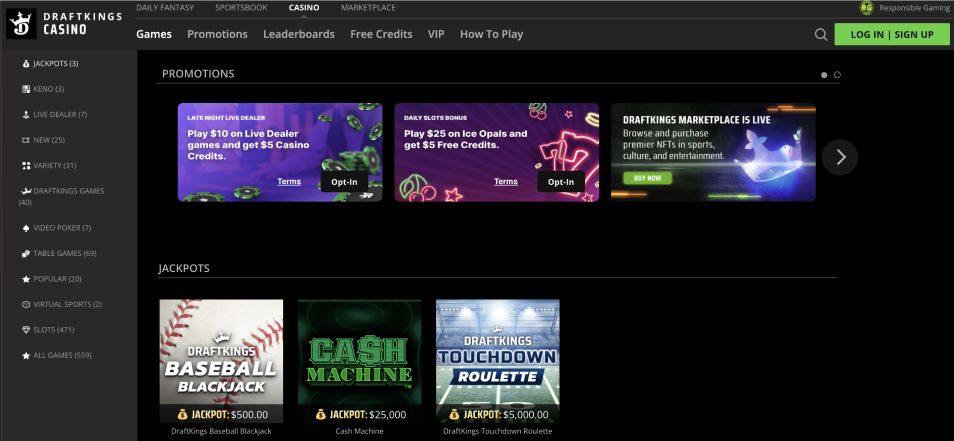Click the Table Games dice icon

coord(26,253)
